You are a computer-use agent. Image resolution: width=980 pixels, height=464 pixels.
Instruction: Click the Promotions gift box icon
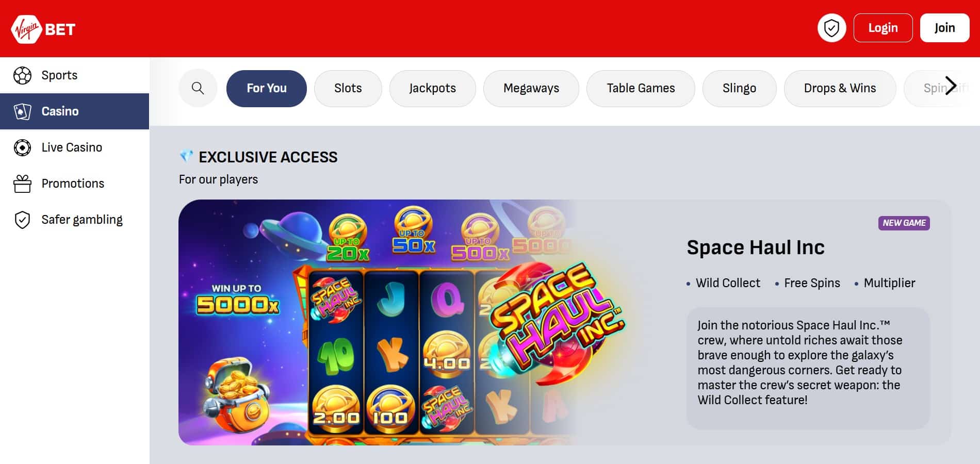point(22,184)
